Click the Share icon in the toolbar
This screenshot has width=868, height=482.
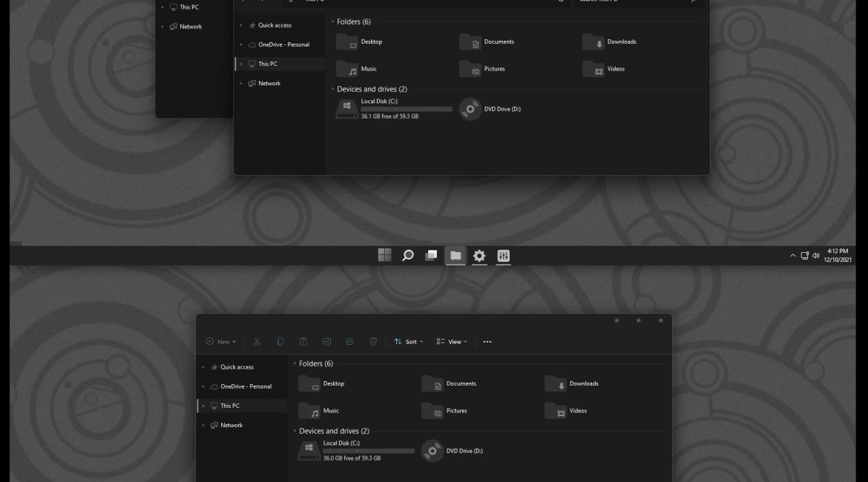[x=350, y=341]
